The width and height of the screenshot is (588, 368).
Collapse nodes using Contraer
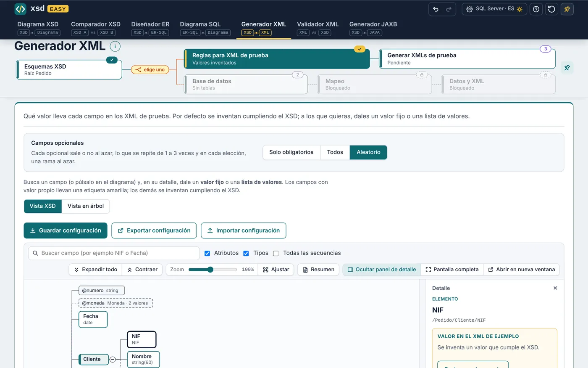click(x=142, y=270)
